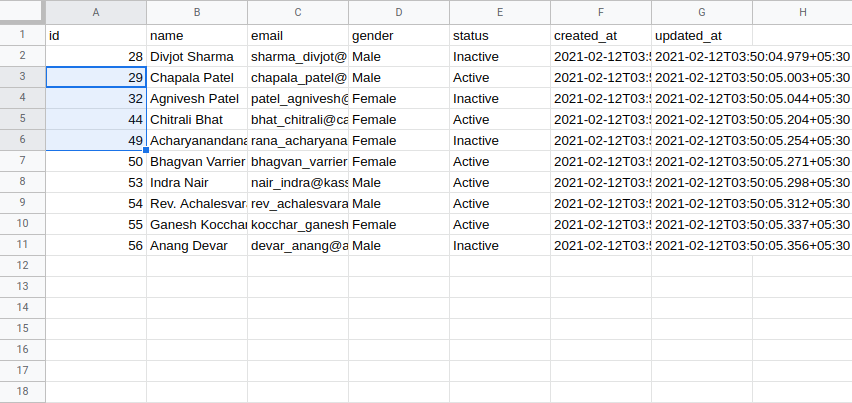Click email starting 'sharma_divjot@'

click(298, 56)
